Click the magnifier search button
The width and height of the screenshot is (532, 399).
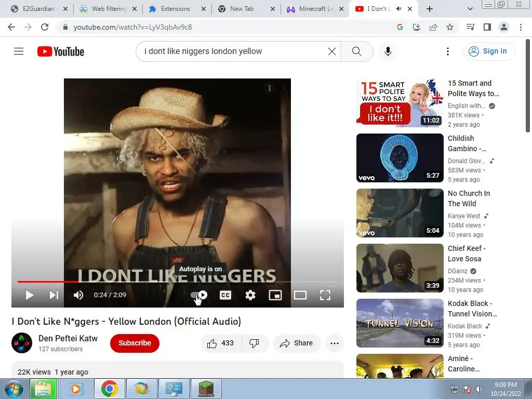(356, 51)
